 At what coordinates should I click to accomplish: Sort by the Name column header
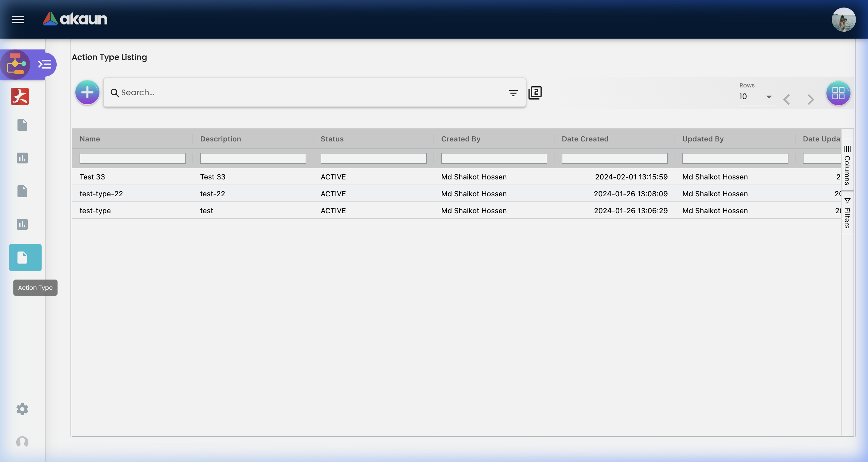click(90, 139)
